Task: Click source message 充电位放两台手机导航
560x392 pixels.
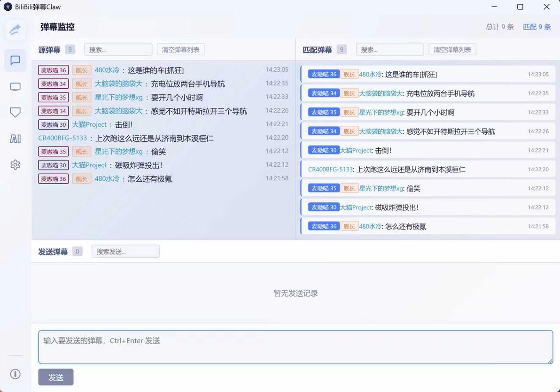Action: (188, 84)
